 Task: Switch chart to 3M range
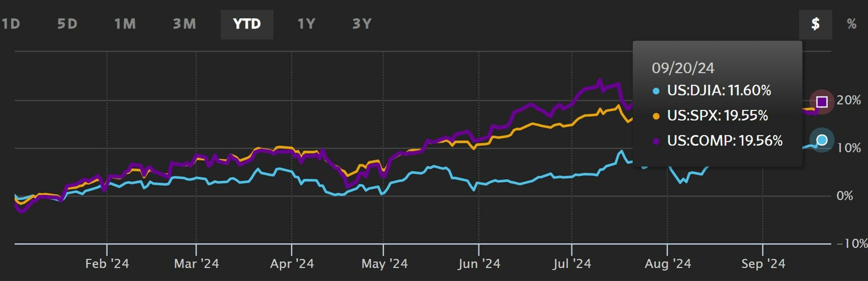pyautogui.click(x=184, y=24)
